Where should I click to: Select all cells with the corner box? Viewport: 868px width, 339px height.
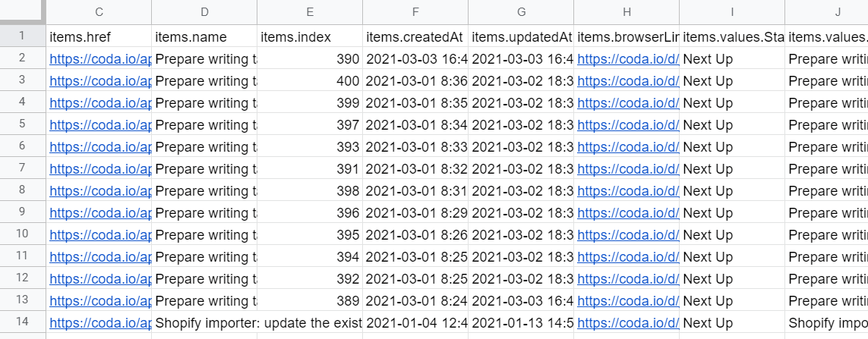click(x=22, y=11)
